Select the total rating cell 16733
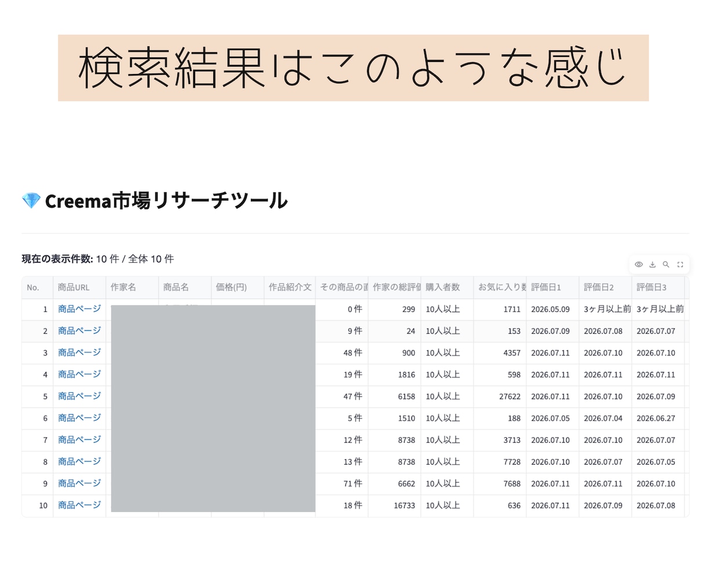The image size is (707, 588). point(395,506)
